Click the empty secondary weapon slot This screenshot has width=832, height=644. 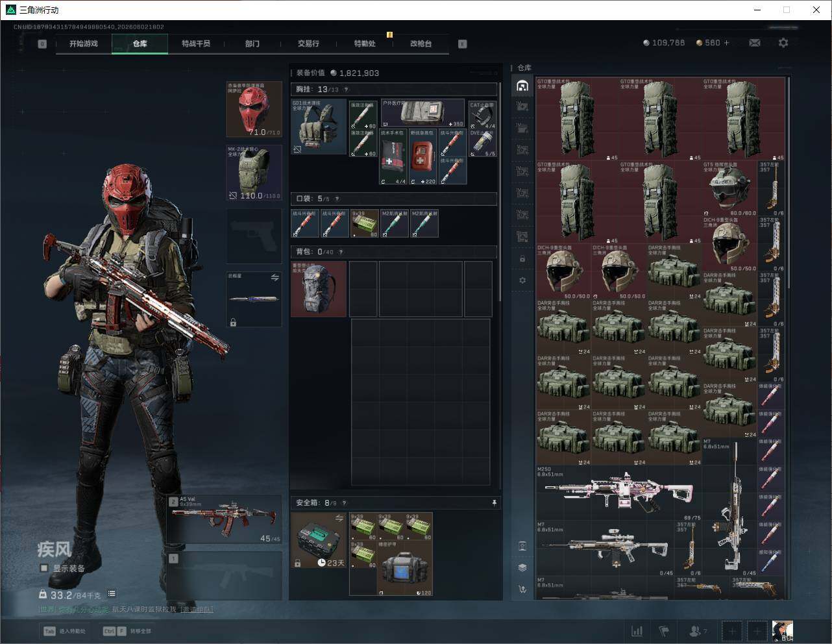(x=225, y=576)
